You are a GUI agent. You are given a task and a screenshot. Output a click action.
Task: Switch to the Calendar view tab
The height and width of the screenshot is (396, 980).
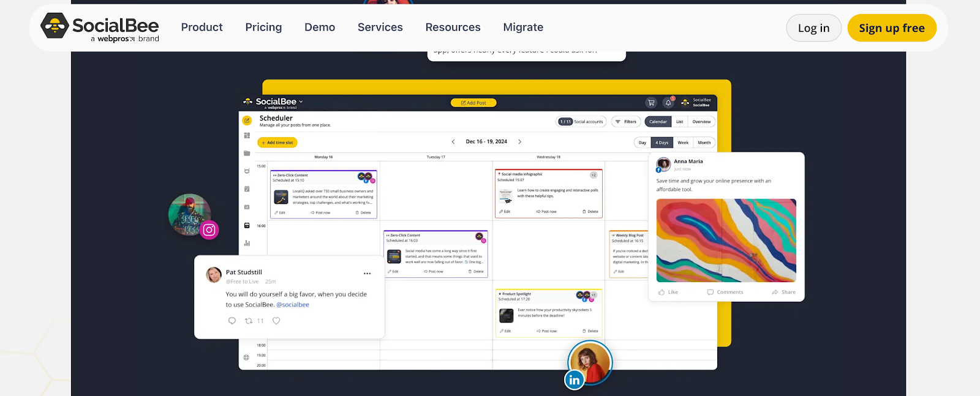(x=658, y=122)
